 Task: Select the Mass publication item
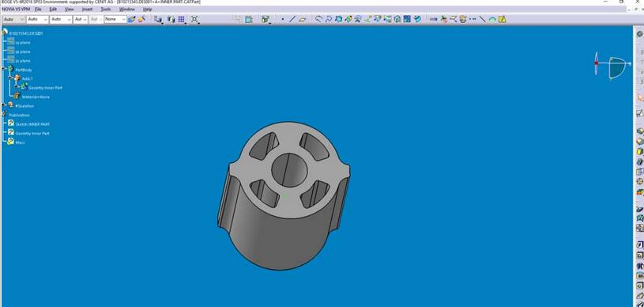pyautogui.click(x=20, y=142)
